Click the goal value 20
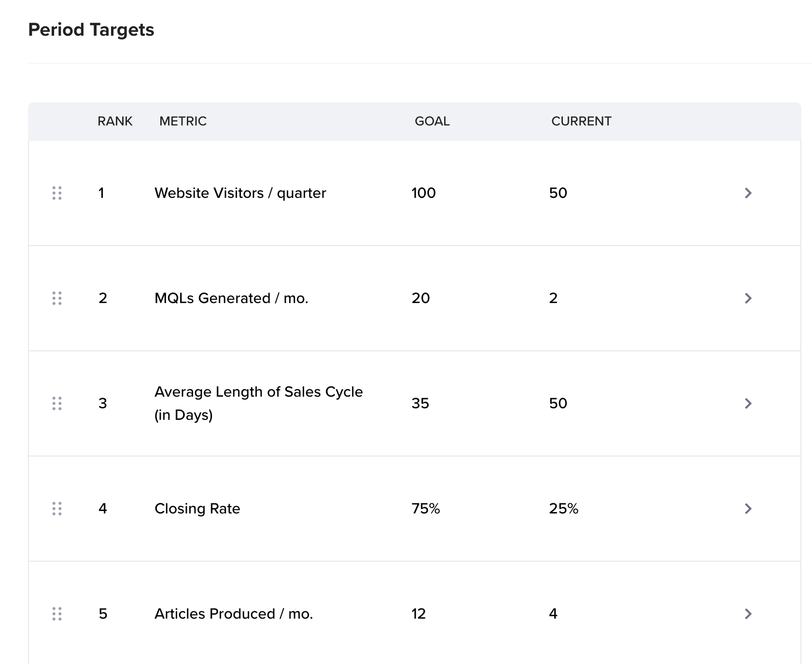Image resolution: width=812 pixels, height=664 pixels. 420,298
